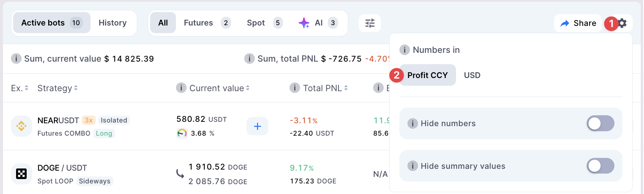Viewport: 644px width, 194px height.
Task: Click the plus button for NEARUSDT
Action: (x=257, y=126)
